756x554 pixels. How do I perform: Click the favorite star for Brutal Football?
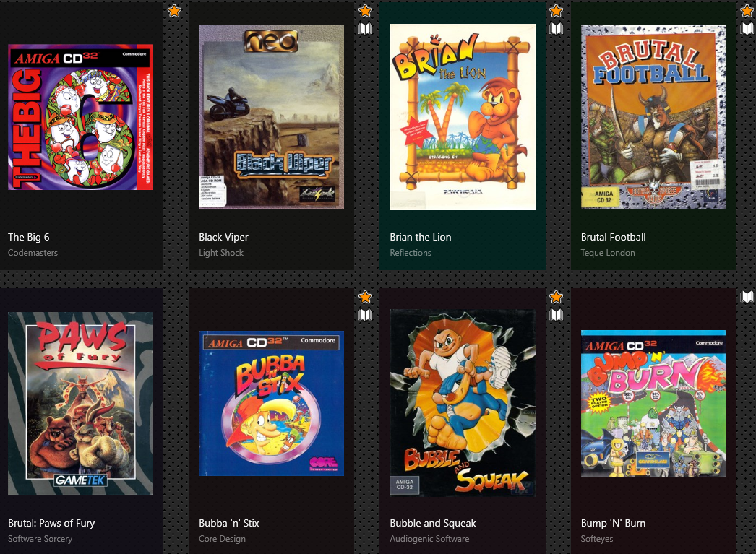tap(747, 11)
